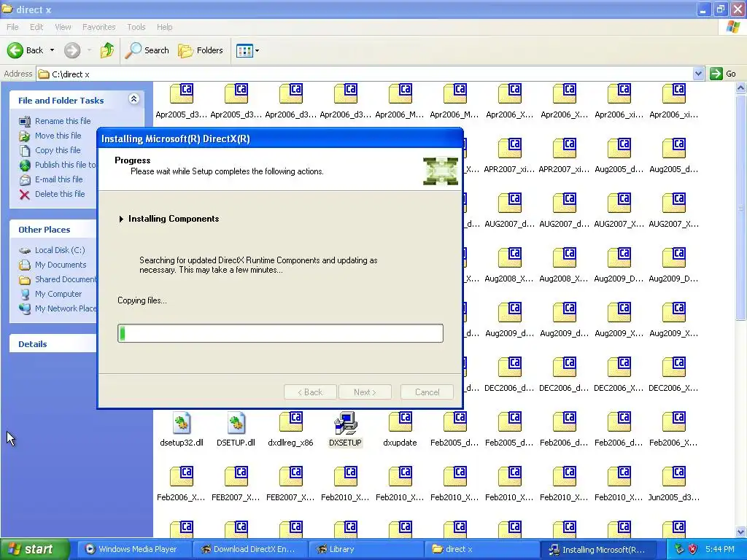Select the first Aug2008_X... cabinet file
This screenshot has width=747, height=560.
509,258
